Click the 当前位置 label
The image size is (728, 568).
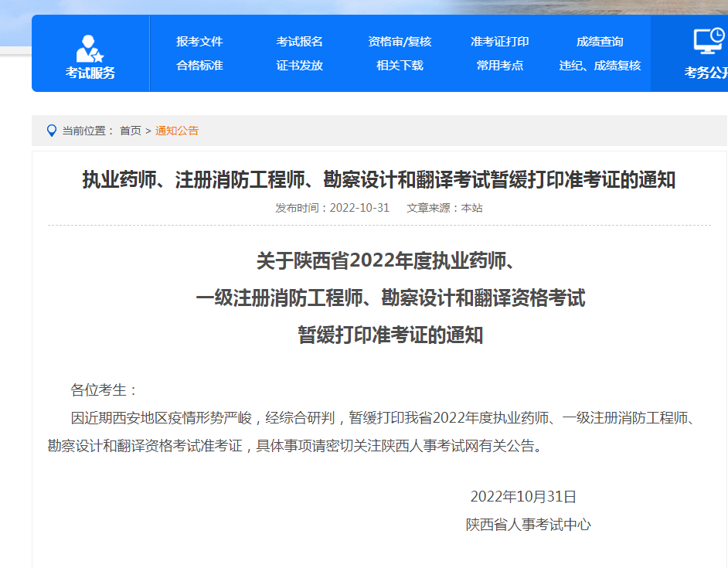[x=88, y=131]
